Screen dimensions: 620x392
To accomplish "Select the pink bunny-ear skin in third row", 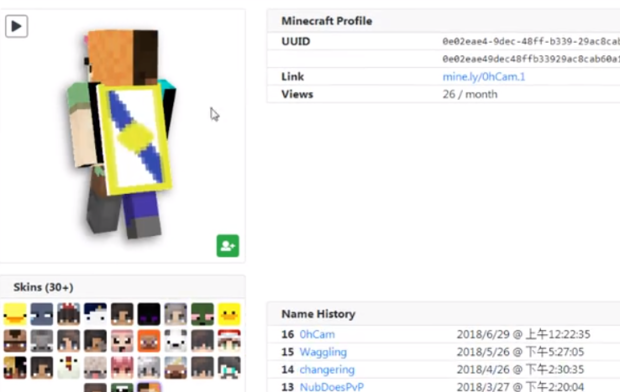I will pyautogui.click(x=122, y=367).
